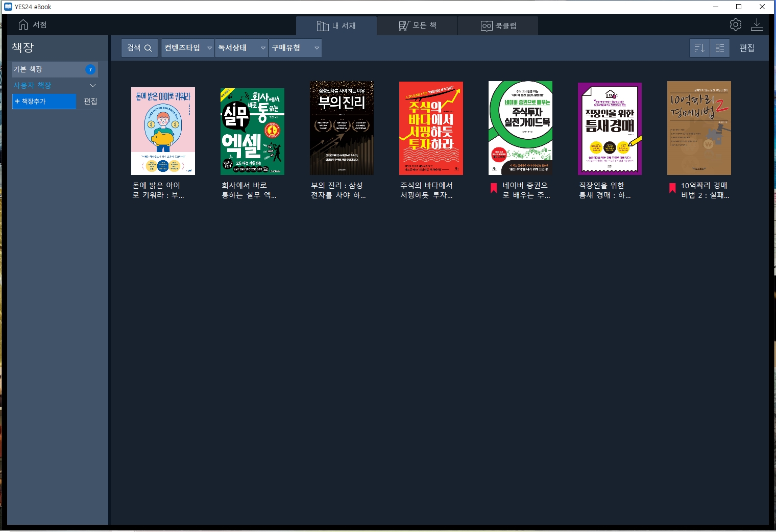This screenshot has height=532, width=776.
Task: Click title text 직장인을 위한 틈새 경매
Action: tap(605, 190)
